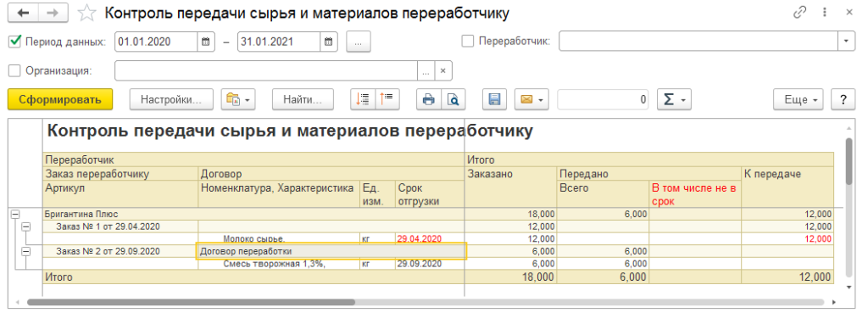The width and height of the screenshot is (868, 313).
Task: Select Заказ № 1 от 29.04.2020 cell
Action: 120,226
